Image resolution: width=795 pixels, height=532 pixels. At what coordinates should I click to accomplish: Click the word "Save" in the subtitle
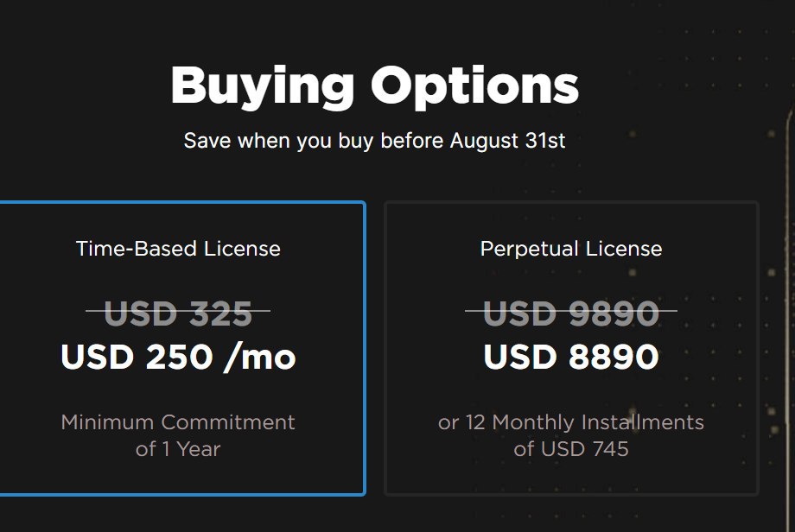click(207, 140)
